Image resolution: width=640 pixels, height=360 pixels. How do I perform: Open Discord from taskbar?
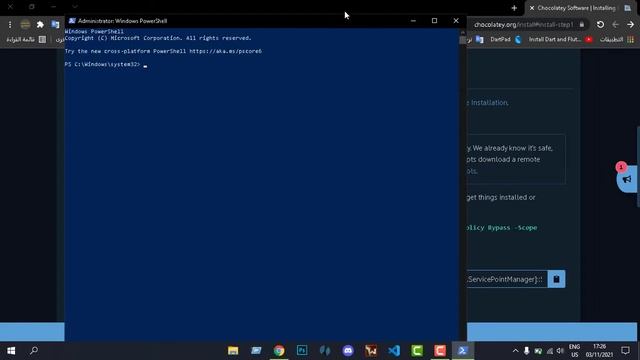(348, 351)
